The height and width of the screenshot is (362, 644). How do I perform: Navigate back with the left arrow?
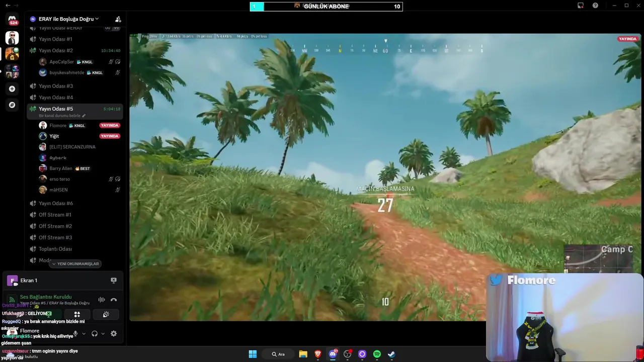coord(7,5)
